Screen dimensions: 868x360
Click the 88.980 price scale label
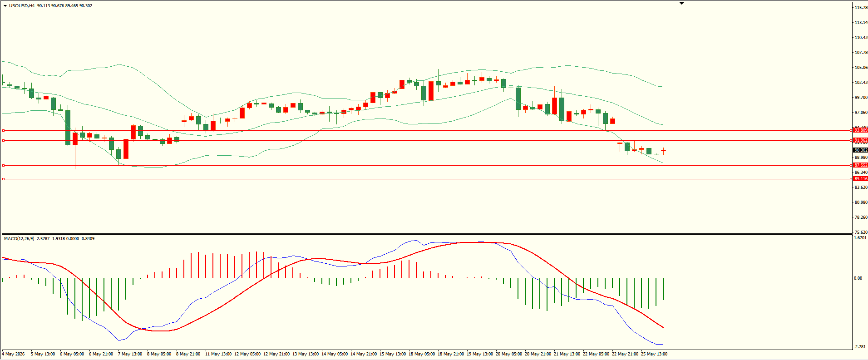(861, 158)
